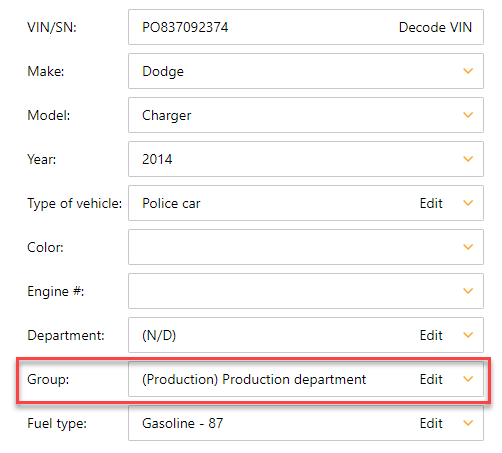Open the Year dropdown chevron
This screenshot has height=453, width=502.
pos(468,159)
